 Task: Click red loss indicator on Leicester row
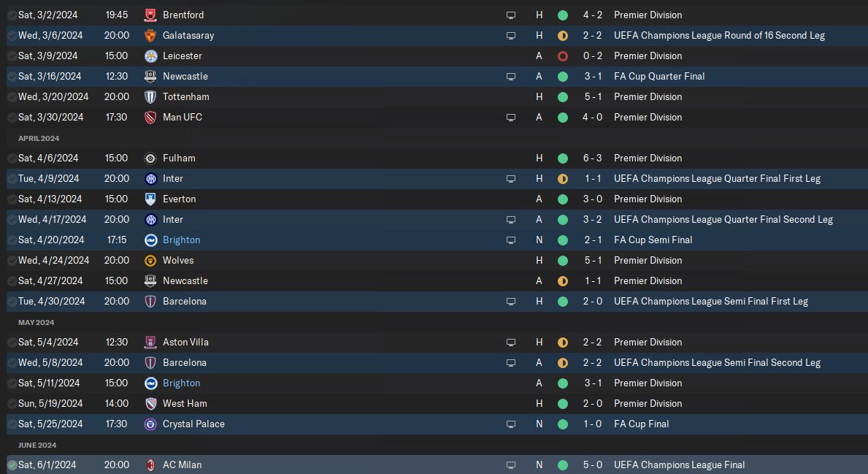pos(562,56)
